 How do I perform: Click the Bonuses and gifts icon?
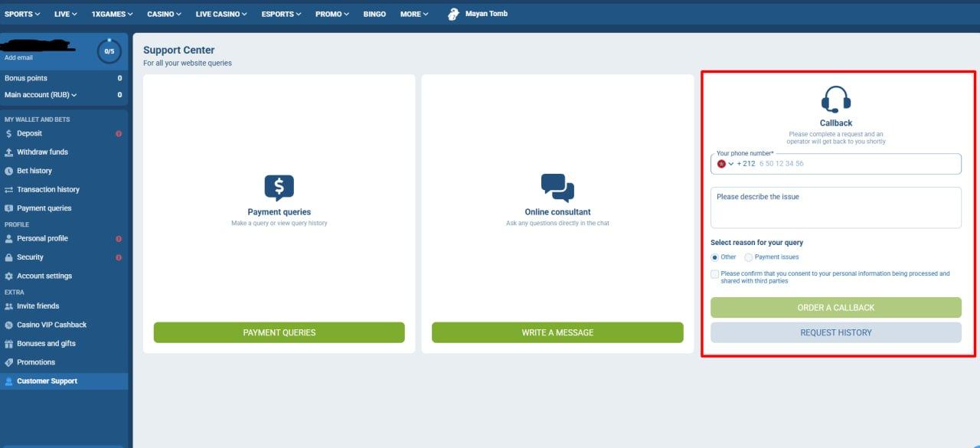click(9, 344)
